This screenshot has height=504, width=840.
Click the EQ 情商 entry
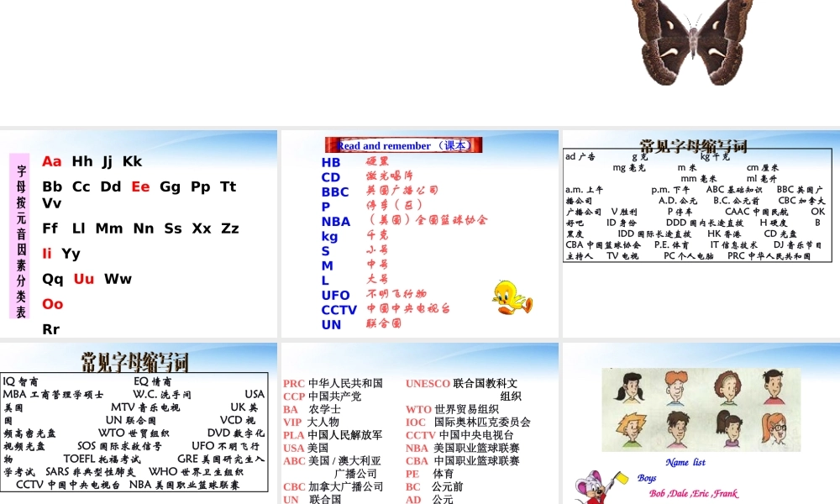click(152, 381)
